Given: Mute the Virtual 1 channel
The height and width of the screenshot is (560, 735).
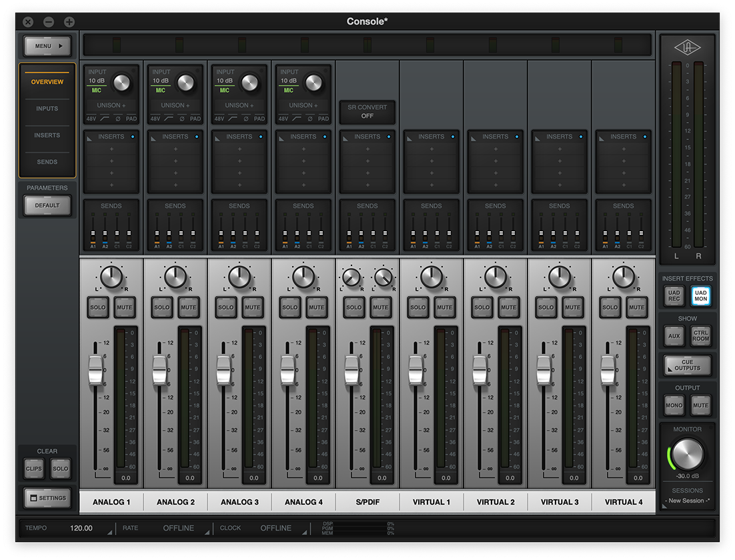Looking at the screenshot, I should [444, 307].
